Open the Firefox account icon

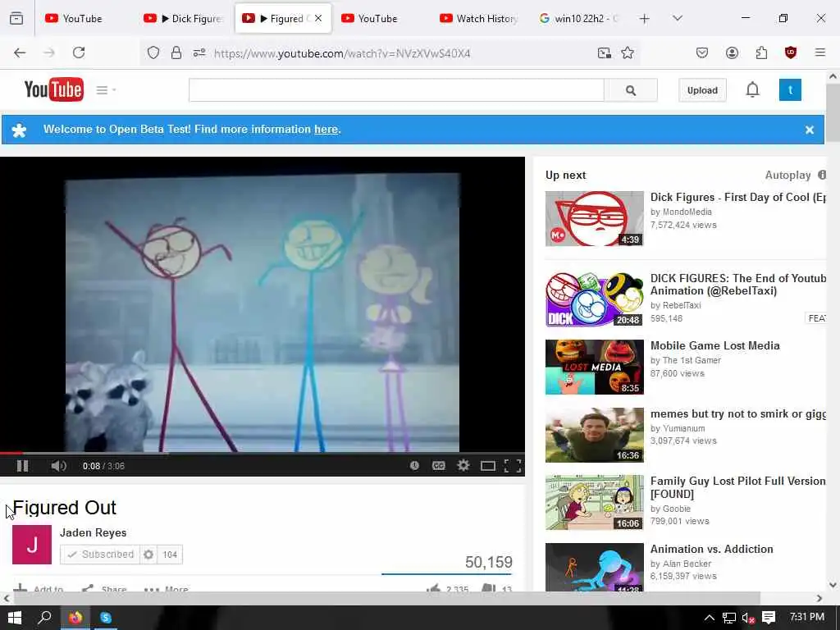click(732, 52)
